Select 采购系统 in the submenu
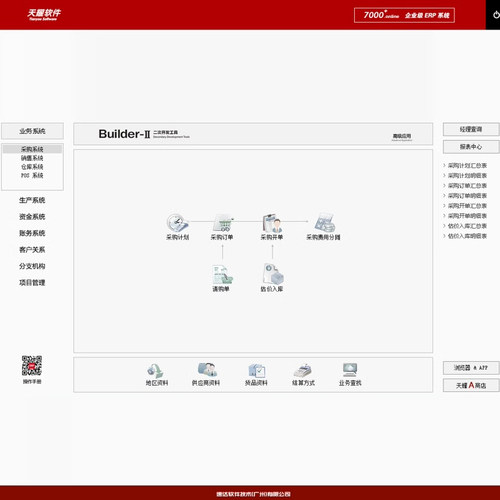The width and height of the screenshot is (500, 500). [32, 149]
